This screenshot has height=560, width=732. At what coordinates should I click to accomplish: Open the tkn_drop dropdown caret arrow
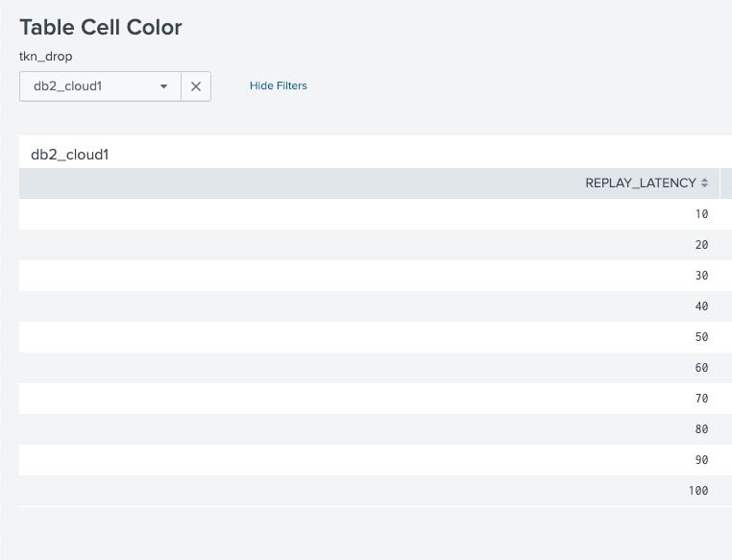click(164, 86)
